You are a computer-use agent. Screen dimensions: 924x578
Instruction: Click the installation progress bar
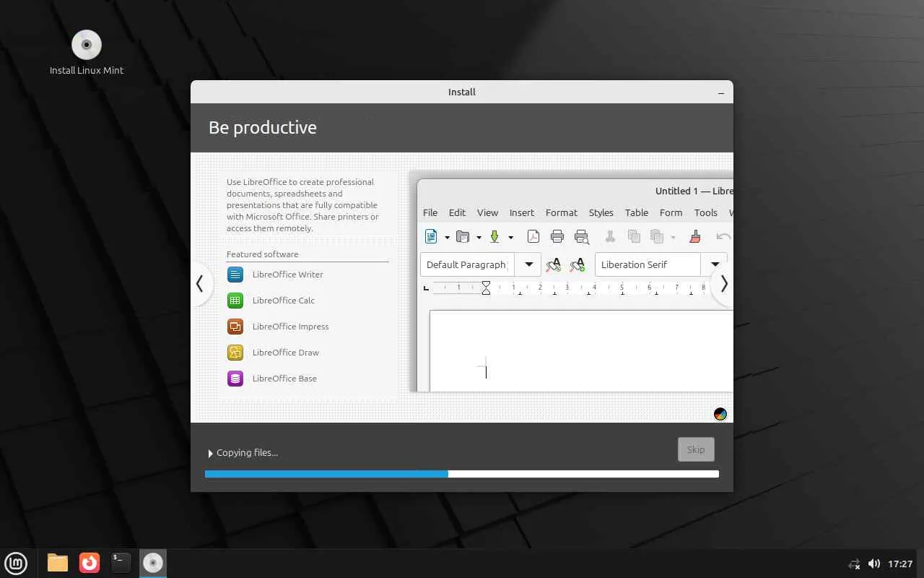point(462,474)
